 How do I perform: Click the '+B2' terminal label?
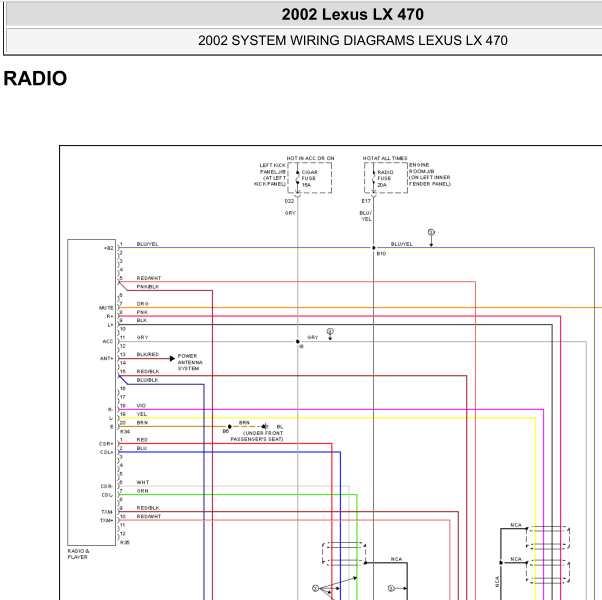(109, 248)
